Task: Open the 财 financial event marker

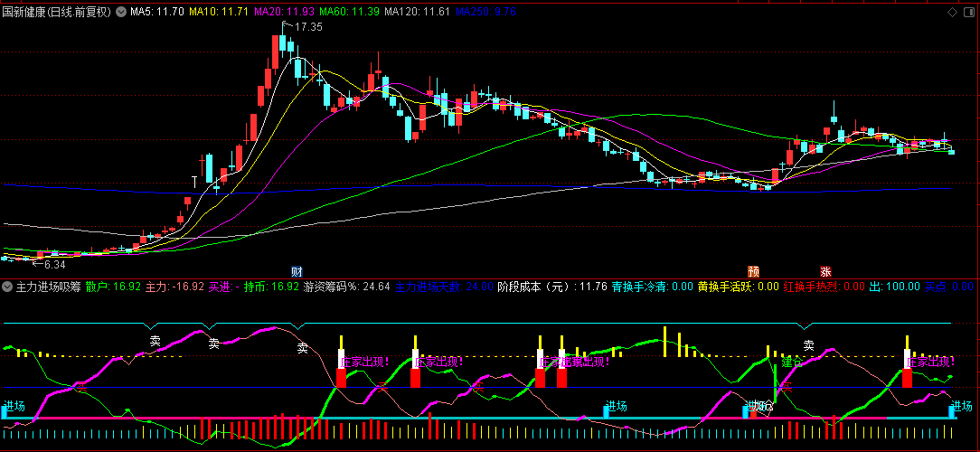Action: (x=297, y=272)
